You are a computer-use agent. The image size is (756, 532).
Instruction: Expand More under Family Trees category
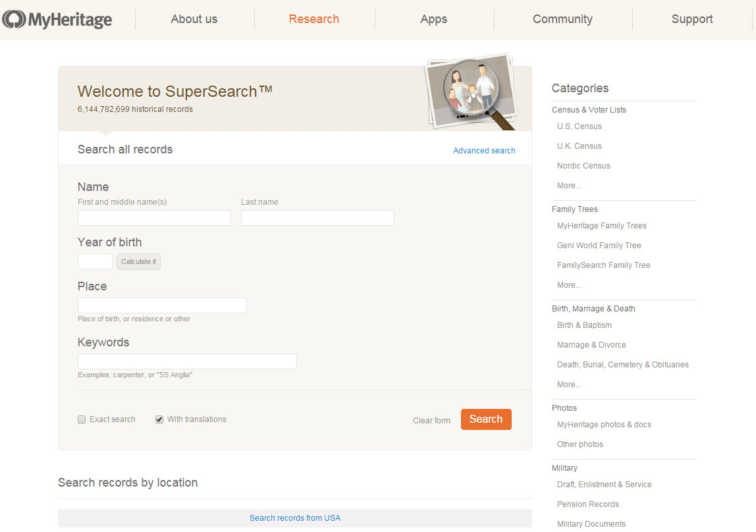click(x=568, y=284)
